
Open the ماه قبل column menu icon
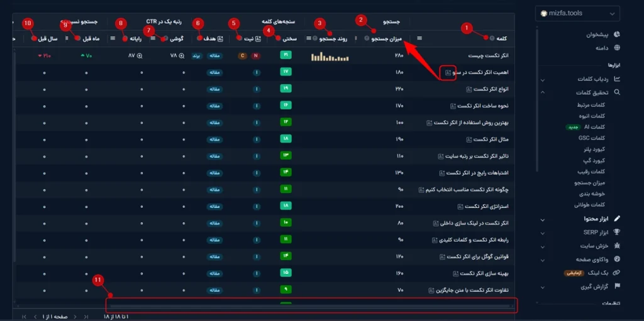pyautogui.click(x=67, y=38)
